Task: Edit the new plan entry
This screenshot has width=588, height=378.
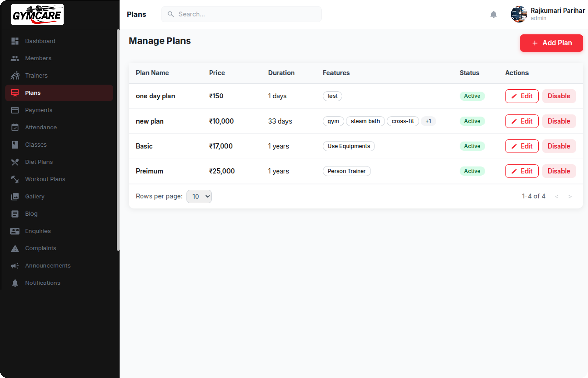Action: click(521, 121)
